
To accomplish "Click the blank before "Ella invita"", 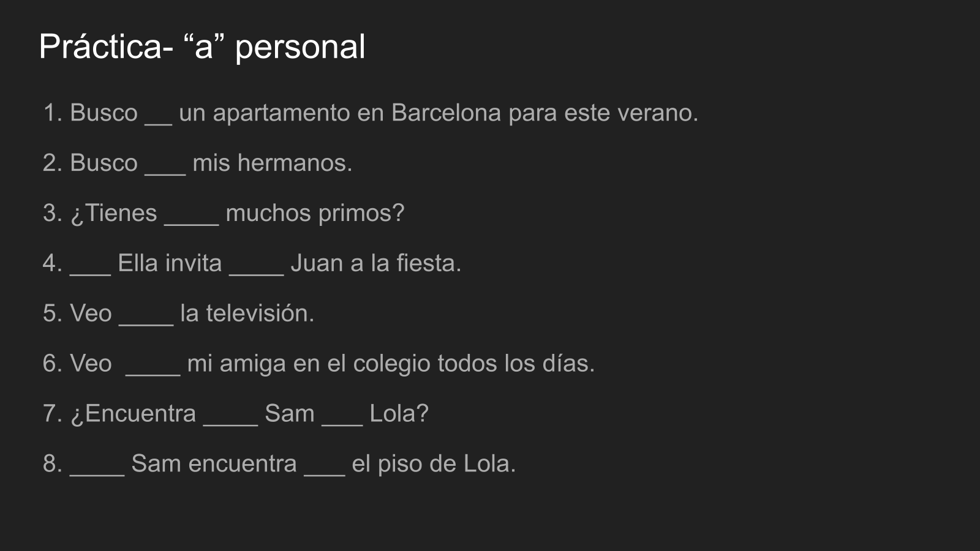I will coord(91,271).
